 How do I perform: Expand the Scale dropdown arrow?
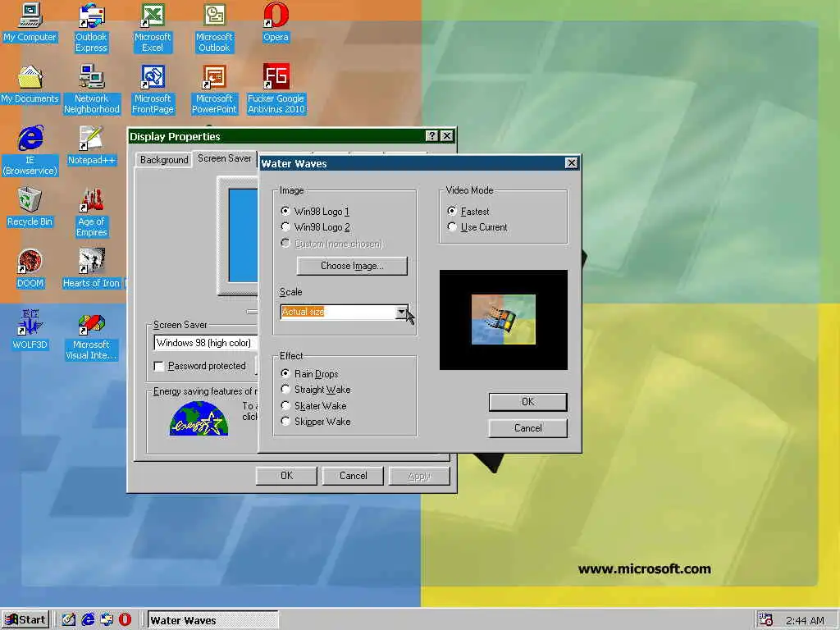[x=401, y=312]
